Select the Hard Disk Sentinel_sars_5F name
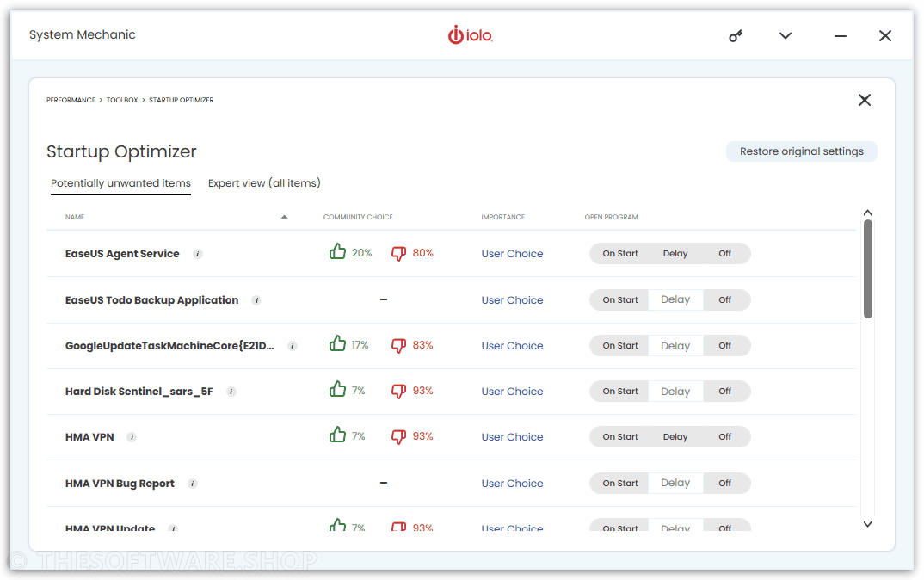This screenshot has width=924, height=580. pos(139,392)
